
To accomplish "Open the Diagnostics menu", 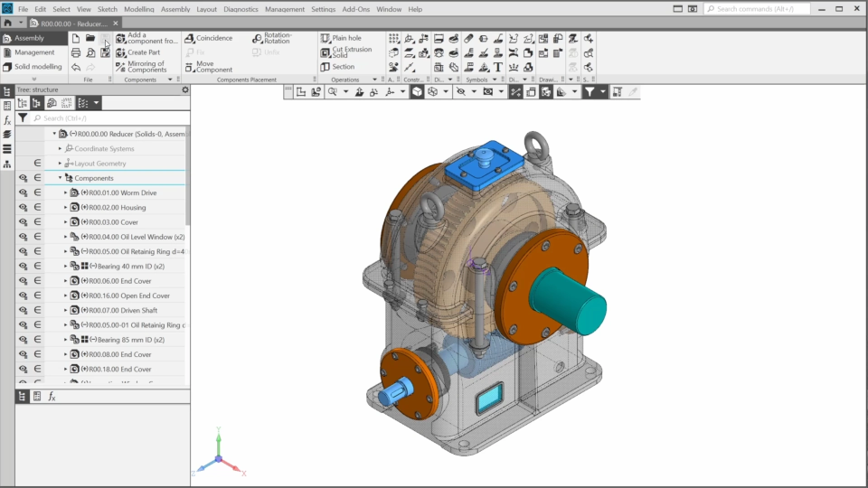I will click(241, 9).
